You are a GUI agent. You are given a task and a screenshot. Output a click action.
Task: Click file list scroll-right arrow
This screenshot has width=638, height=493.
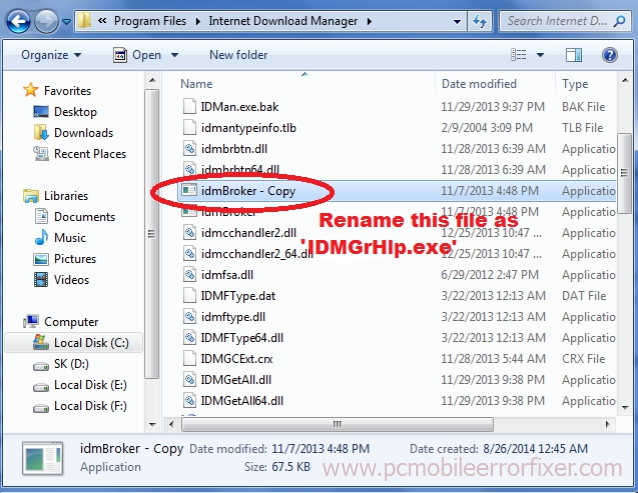(607, 424)
